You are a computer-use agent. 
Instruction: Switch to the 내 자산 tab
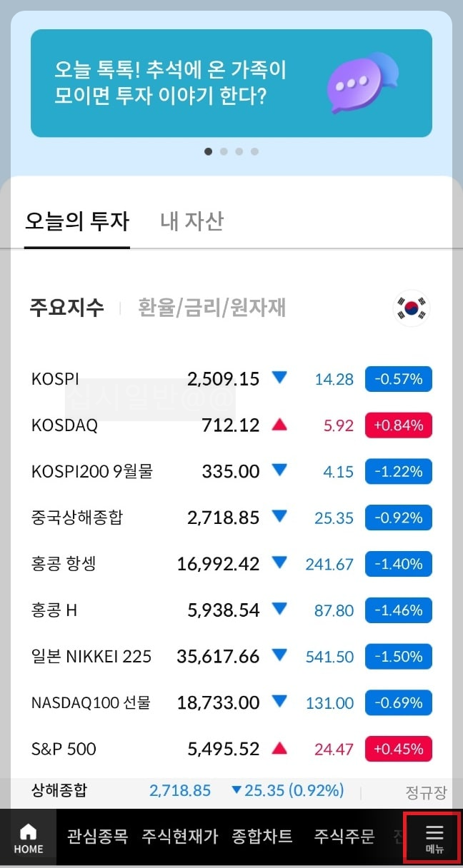coord(191,221)
